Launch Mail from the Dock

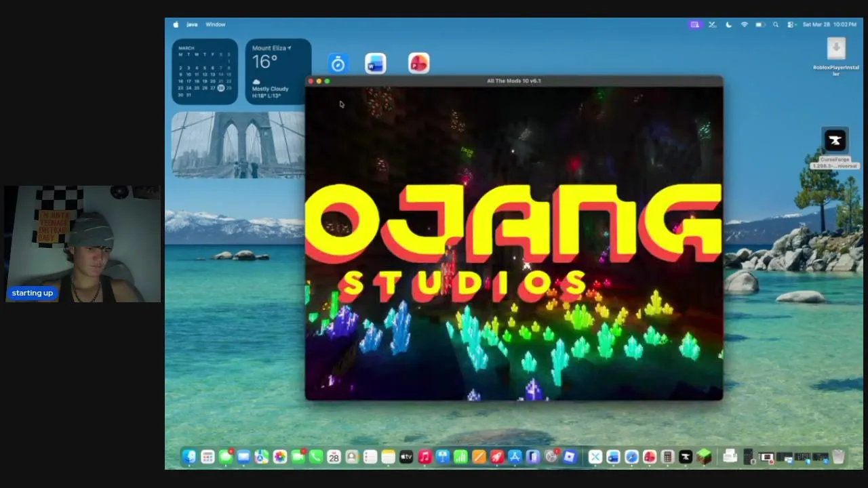point(243,457)
